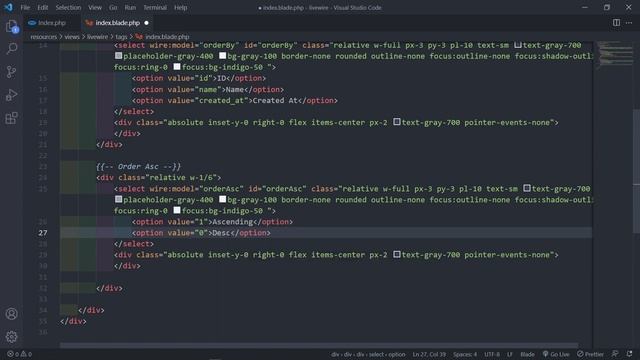Click wire:model="orderAsc" attribute text
The image size is (640, 360).
pos(197,189)
